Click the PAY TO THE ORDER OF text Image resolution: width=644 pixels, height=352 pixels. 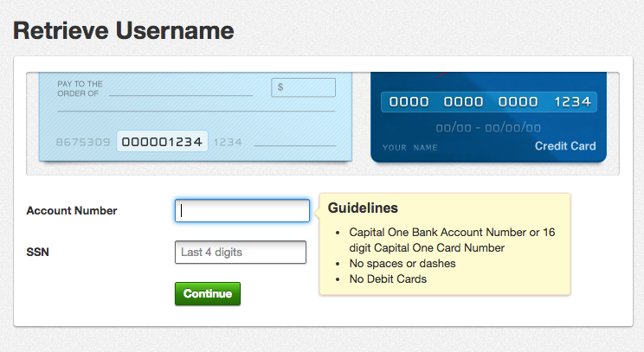80,88
